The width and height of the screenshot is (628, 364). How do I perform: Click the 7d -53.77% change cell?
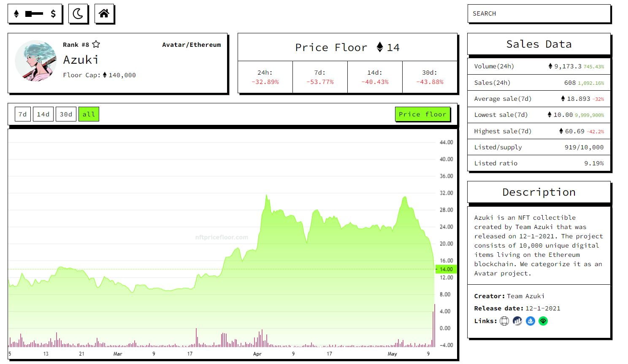click(x=320, y=77)
